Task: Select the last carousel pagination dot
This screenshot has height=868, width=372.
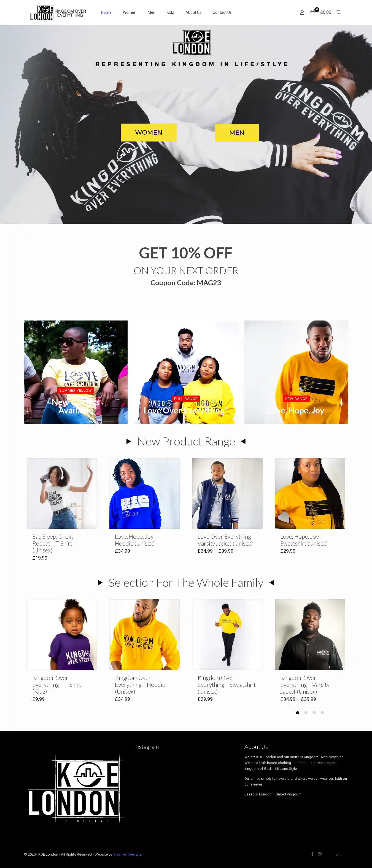Action: coord(322,712)
